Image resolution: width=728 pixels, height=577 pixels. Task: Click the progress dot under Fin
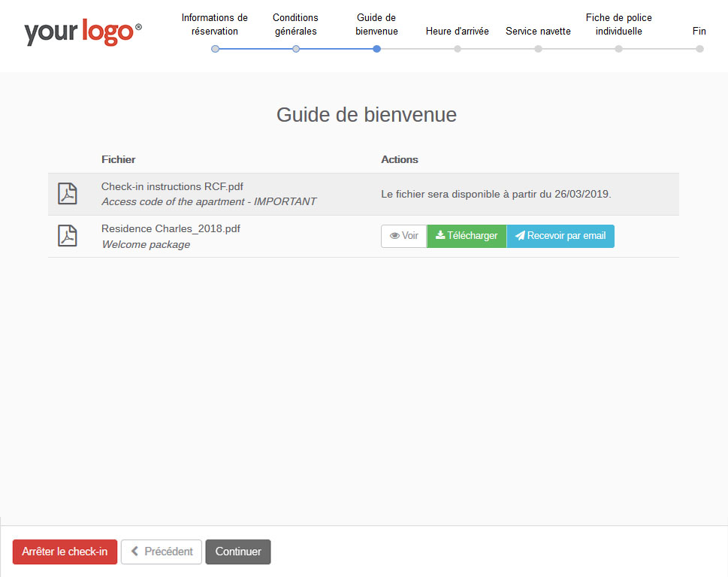699,49
